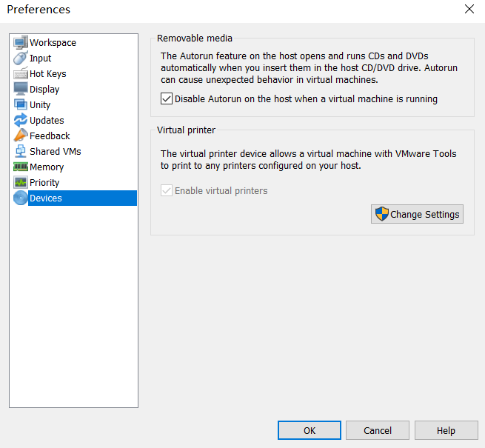Click the Devices disc icon
485x448 pixels.
pyautogui.click(x=21, y=198)
